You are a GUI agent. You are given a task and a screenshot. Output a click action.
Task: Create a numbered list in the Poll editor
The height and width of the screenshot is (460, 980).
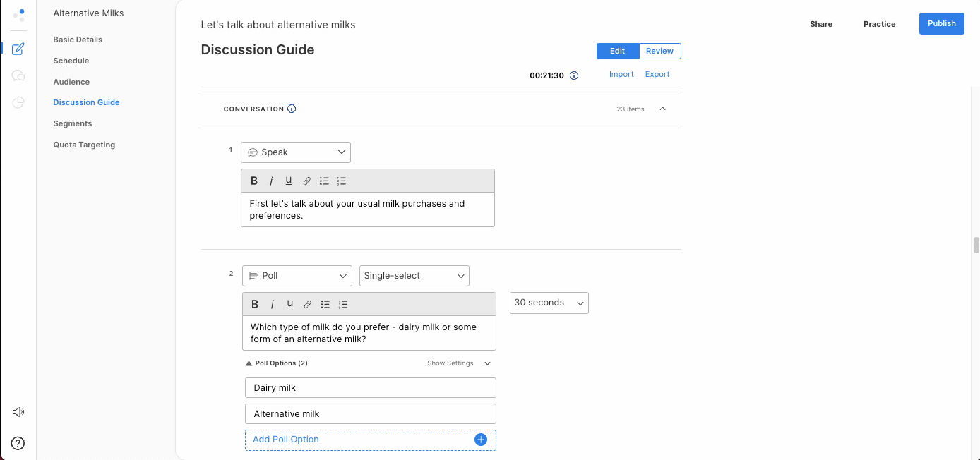(x=342, y=304)
